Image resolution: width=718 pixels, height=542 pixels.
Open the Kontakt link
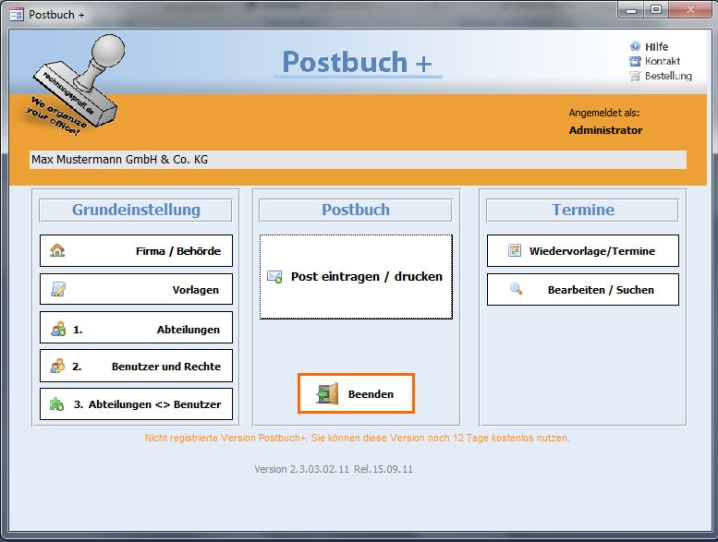(661, 61)
